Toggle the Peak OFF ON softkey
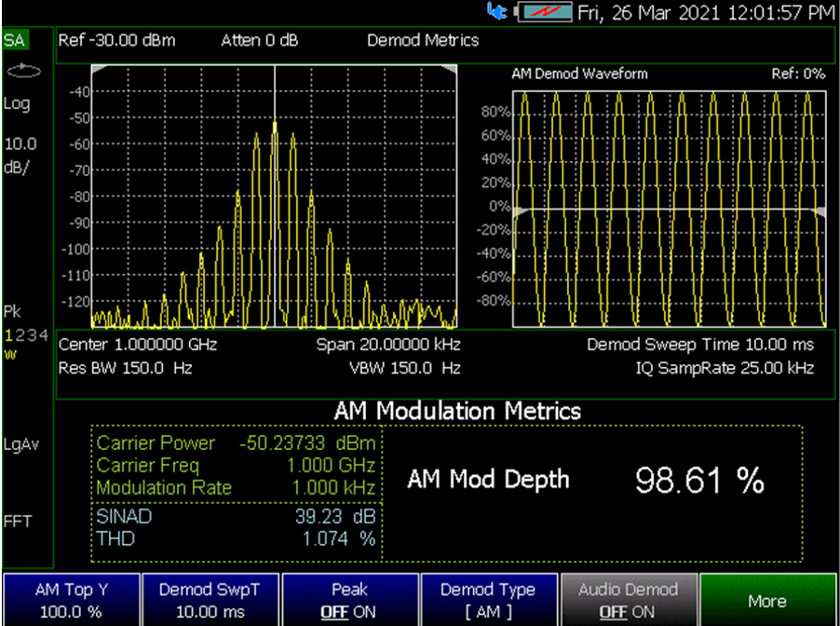840x626 pixels. click(350, 600)
